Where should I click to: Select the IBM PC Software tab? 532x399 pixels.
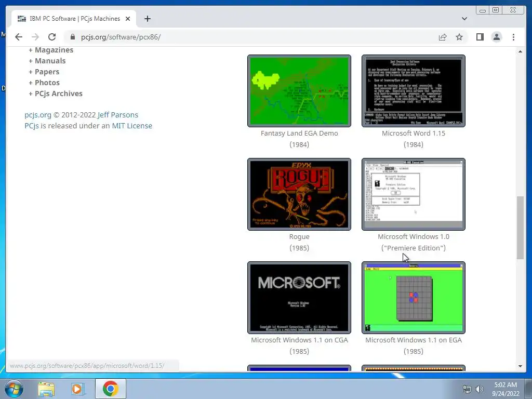pyautogui.click(x=74, y=19)
